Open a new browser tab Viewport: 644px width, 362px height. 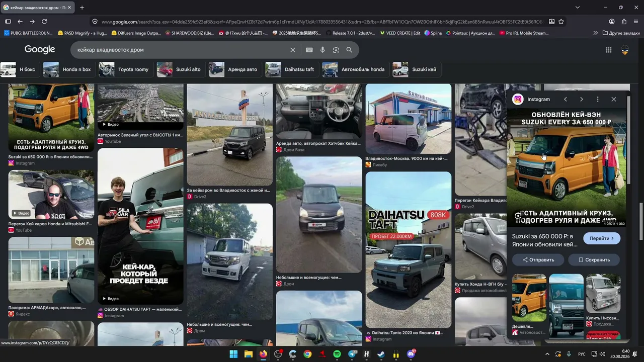pyautogui.click(x=82, y=8)
